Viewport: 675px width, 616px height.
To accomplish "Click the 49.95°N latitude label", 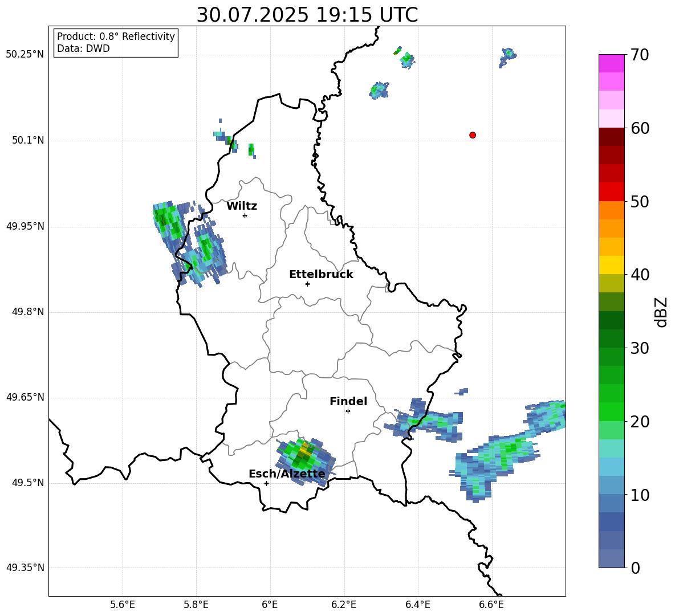I will (25, 226).
